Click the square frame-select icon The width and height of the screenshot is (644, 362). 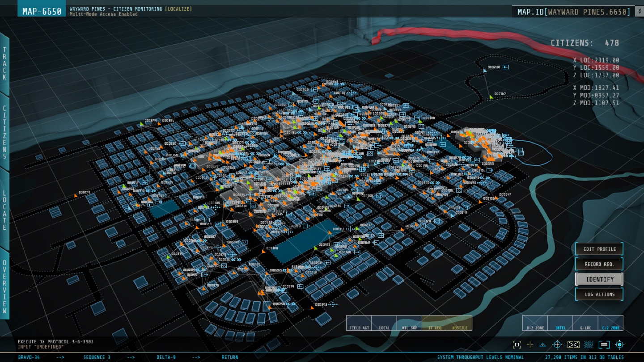point(517,345)
